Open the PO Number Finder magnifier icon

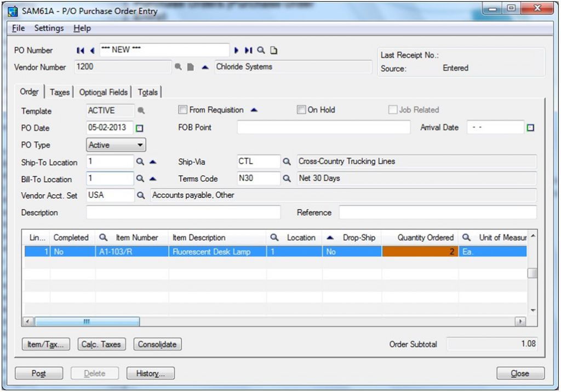[x=261, y=50]
